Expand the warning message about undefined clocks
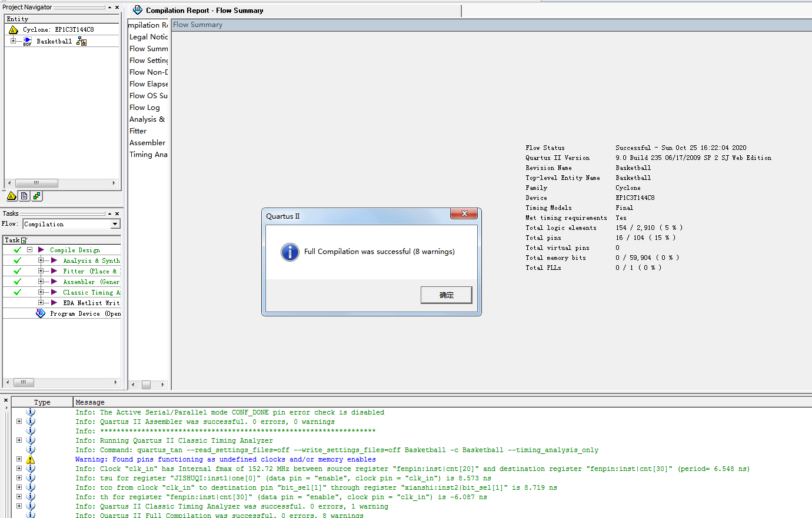The image size is (812, 518). [19, 459]
